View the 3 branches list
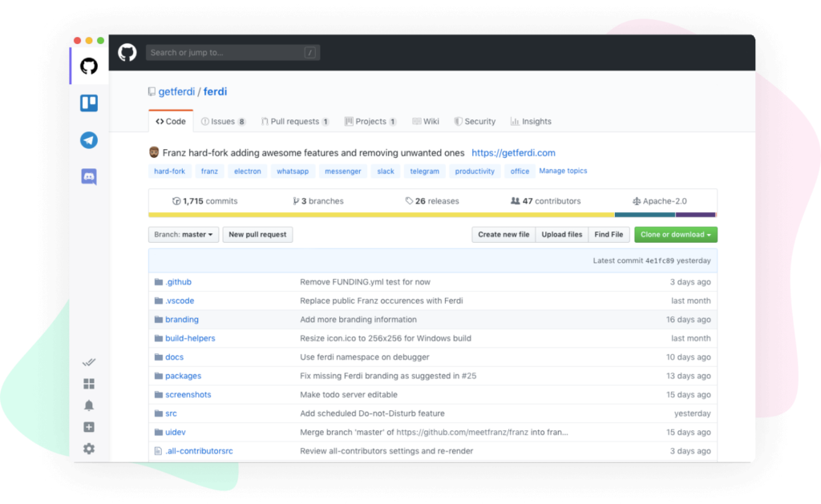Image resolution: width=821 pixels, height=504 pixels. click(x=318, y=201)
